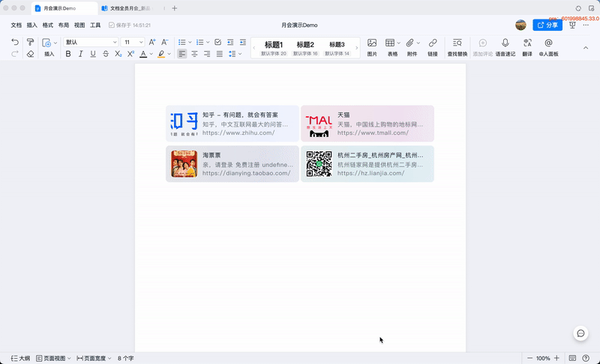Toggle the 大纲 outline panel
600x364 pixels.
pos(20,358)
